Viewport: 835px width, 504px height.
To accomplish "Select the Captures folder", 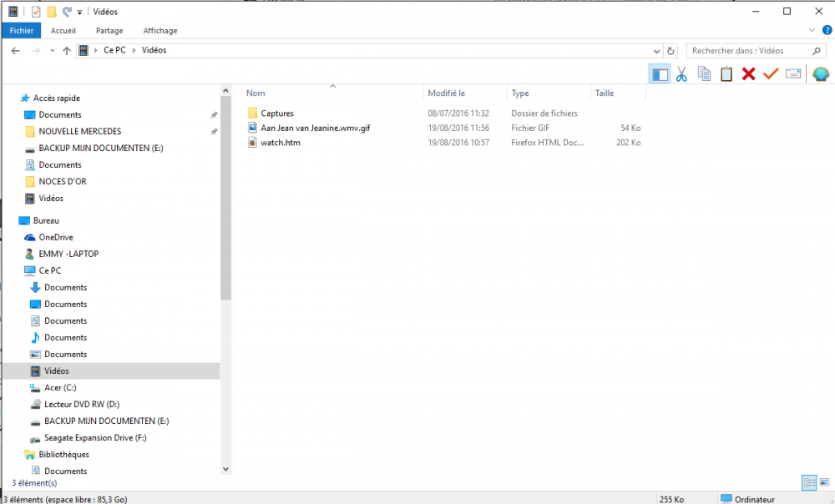I will (277, 113).
